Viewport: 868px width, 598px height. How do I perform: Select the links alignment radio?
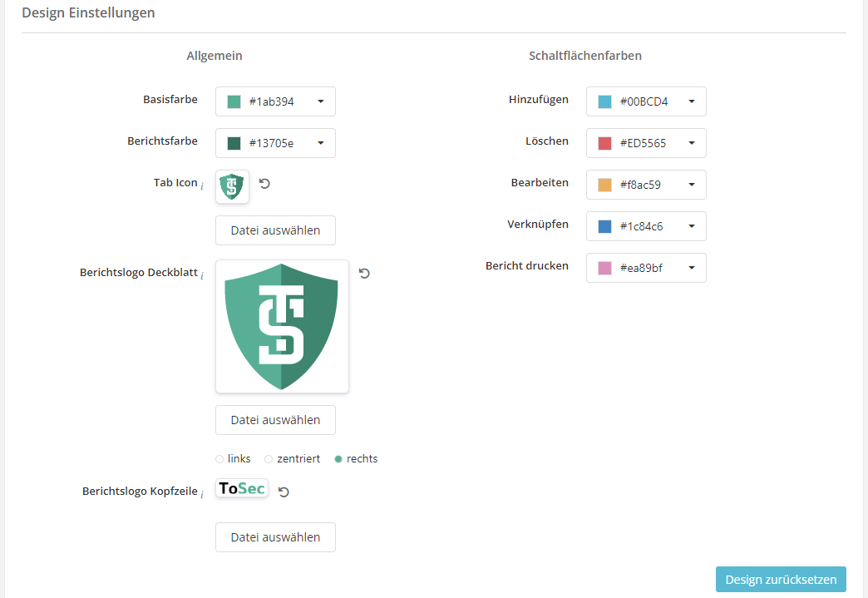coord(219,459)
